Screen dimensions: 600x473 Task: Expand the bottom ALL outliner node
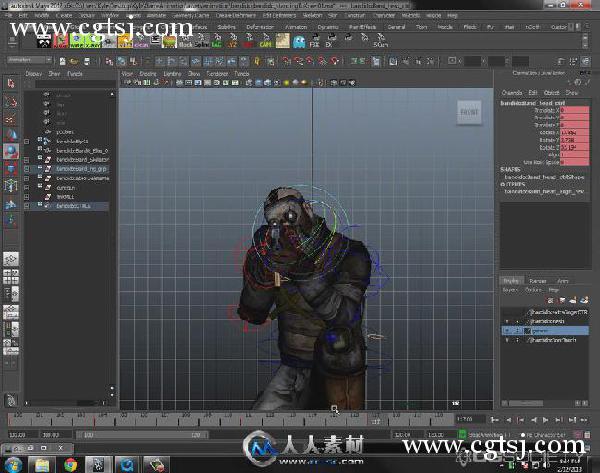point(26,206)
